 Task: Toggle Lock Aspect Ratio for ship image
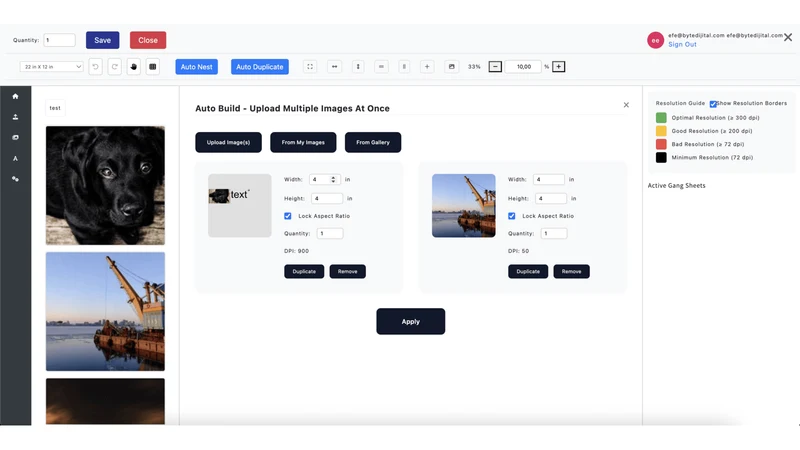(x=512, y=216)
